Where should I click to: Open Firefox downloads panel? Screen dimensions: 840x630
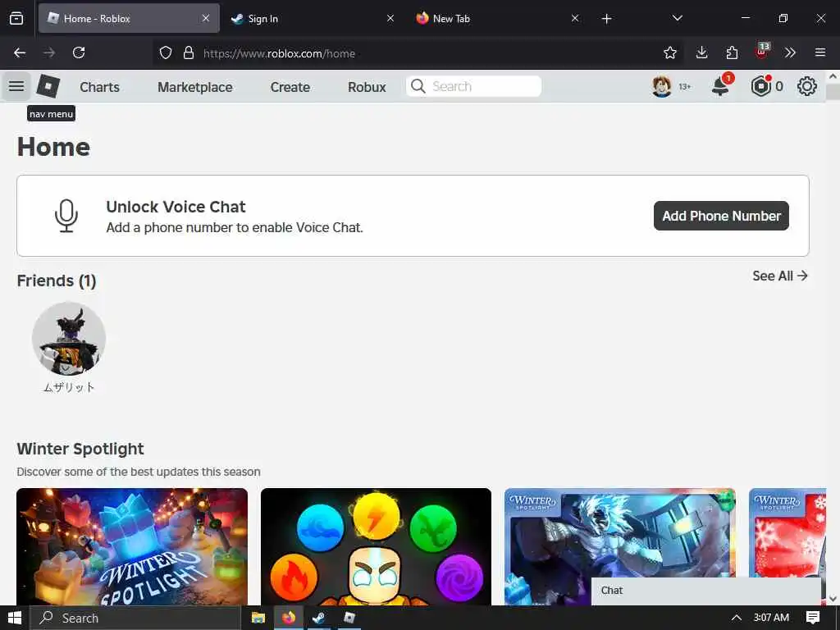coord(702,52)
